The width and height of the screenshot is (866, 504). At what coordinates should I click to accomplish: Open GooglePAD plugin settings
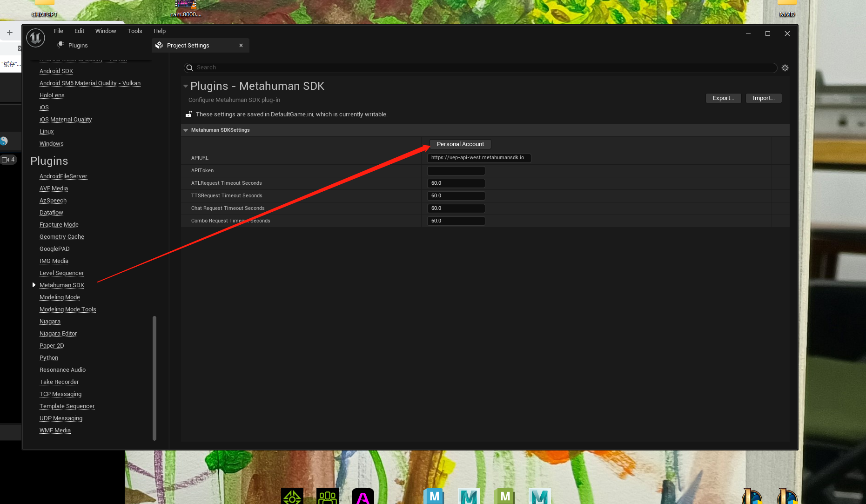coord(54,249)
